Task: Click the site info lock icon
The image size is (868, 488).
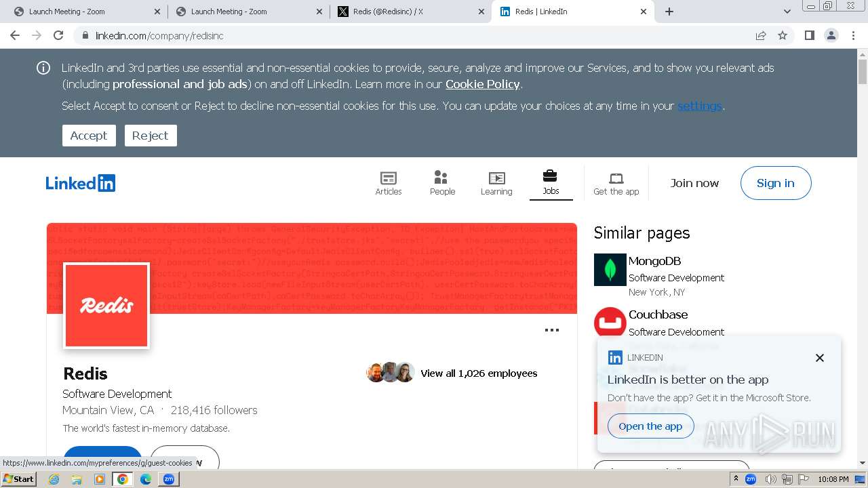Action: pos(85,35)
